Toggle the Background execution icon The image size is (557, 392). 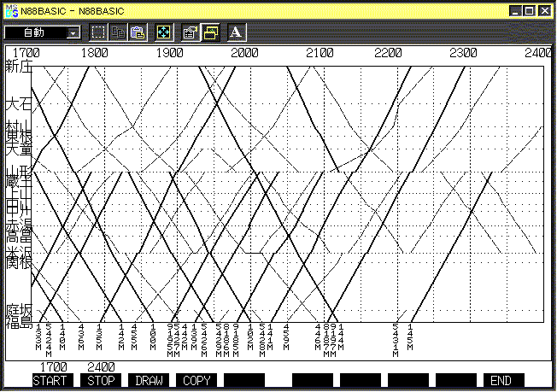(209, 32)
